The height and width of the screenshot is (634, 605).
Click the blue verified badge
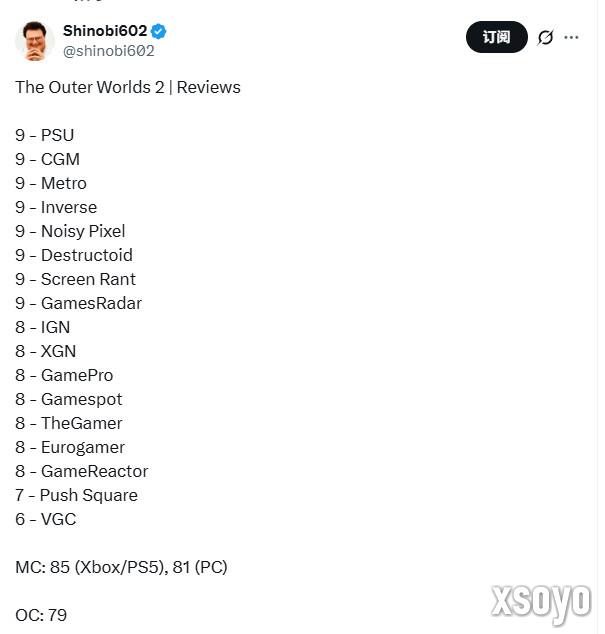pos(158,31)
